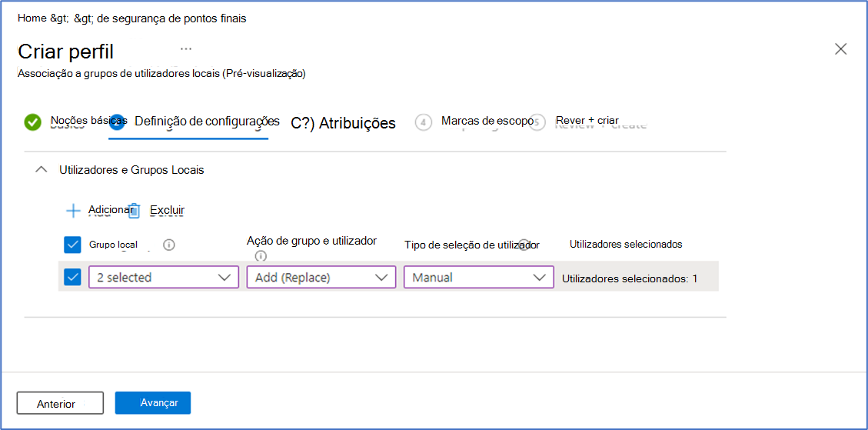Click the trash Excluir icon
Viewport: 868px width, 430px height.
[134, 211]
